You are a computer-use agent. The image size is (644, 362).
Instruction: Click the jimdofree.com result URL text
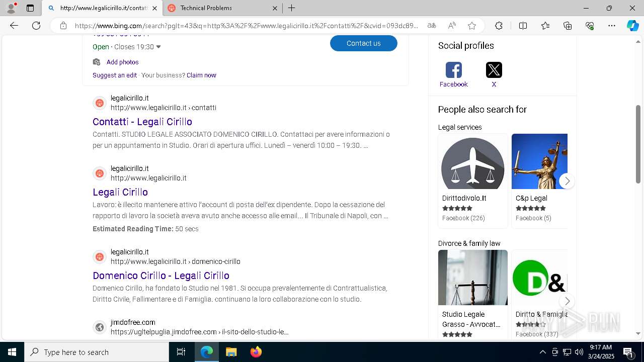pos(199,332)
